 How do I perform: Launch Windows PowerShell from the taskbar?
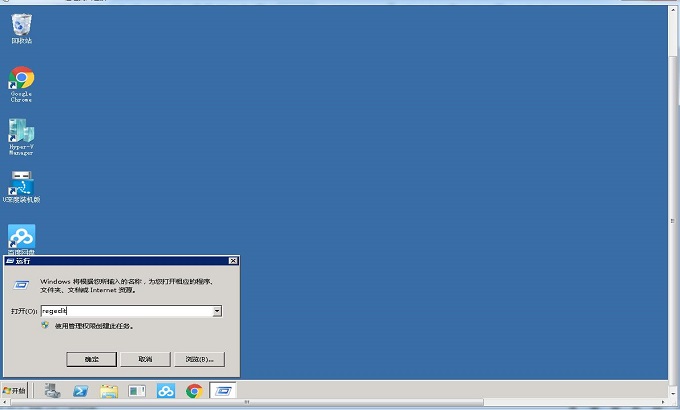(x=81, y=390)
